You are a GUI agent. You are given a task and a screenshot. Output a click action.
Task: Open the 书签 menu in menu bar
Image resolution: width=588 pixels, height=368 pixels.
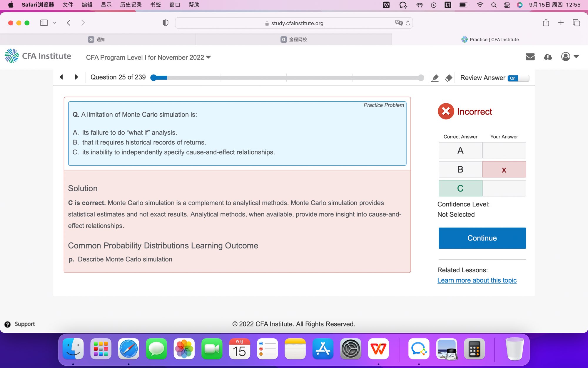point(156,5)
